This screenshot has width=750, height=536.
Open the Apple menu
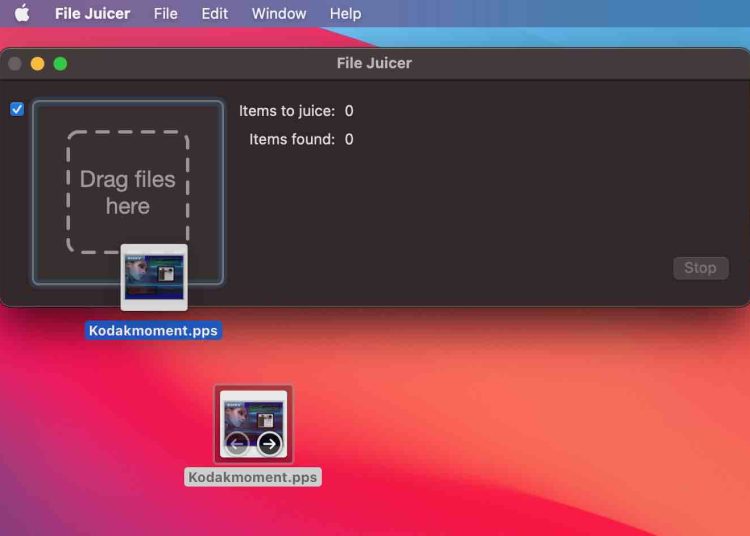tap(21, 14)
